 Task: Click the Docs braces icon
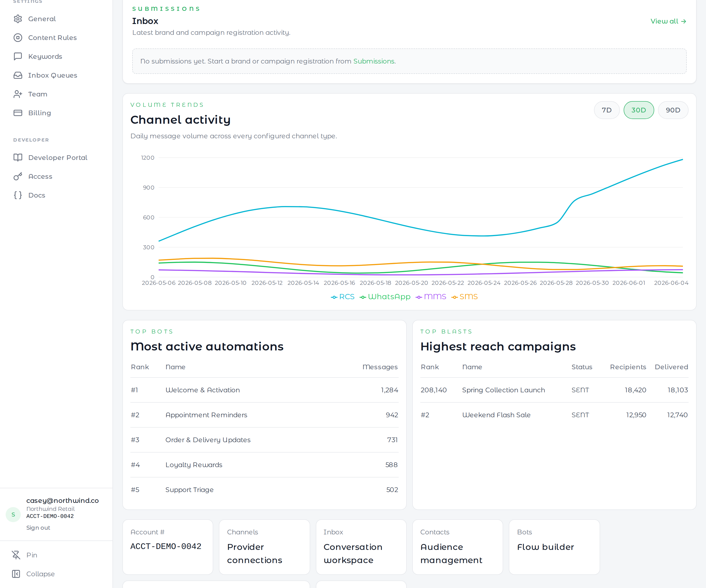[18, 195]
